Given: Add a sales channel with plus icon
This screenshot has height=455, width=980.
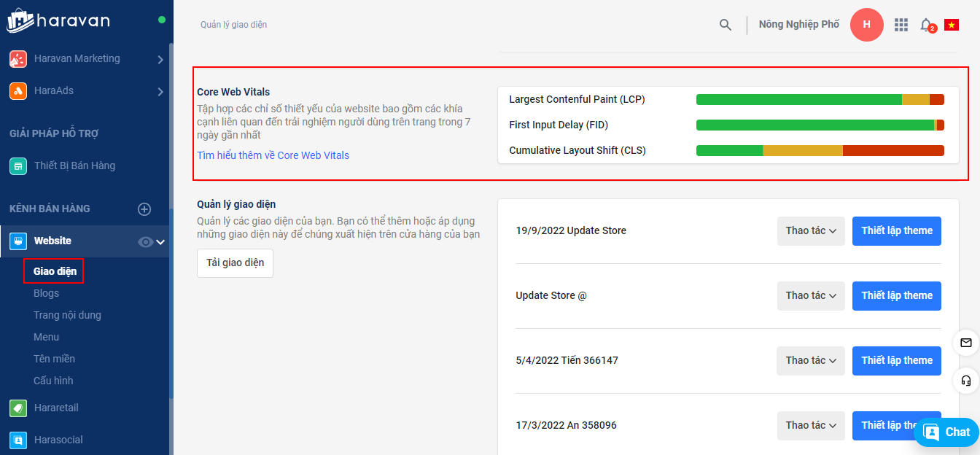Looking at the screenshot, I should coord(144,209).
